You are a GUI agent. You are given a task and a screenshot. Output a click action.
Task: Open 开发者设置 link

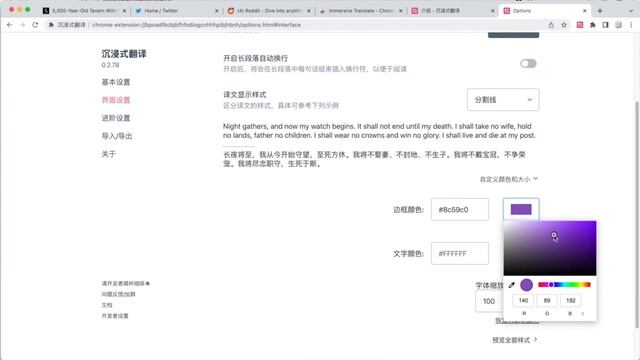pos(115,316)
